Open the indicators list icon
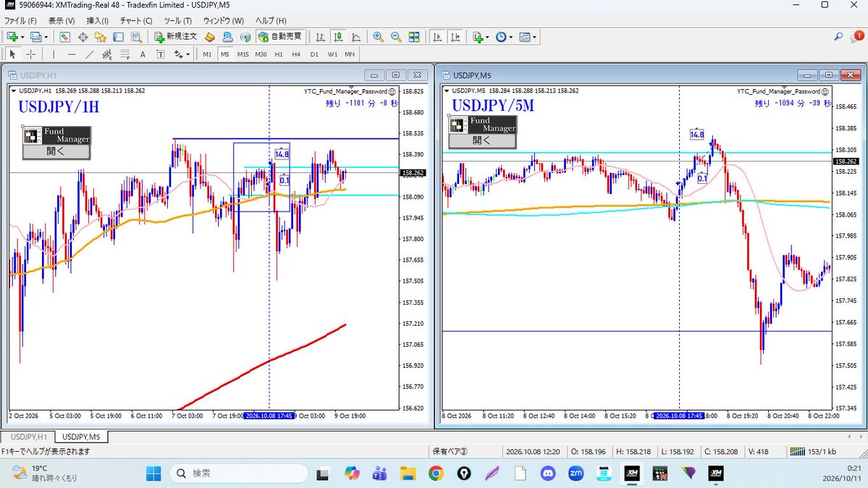The width and height of the screenshot is (868, 488). tap(479, 37)
